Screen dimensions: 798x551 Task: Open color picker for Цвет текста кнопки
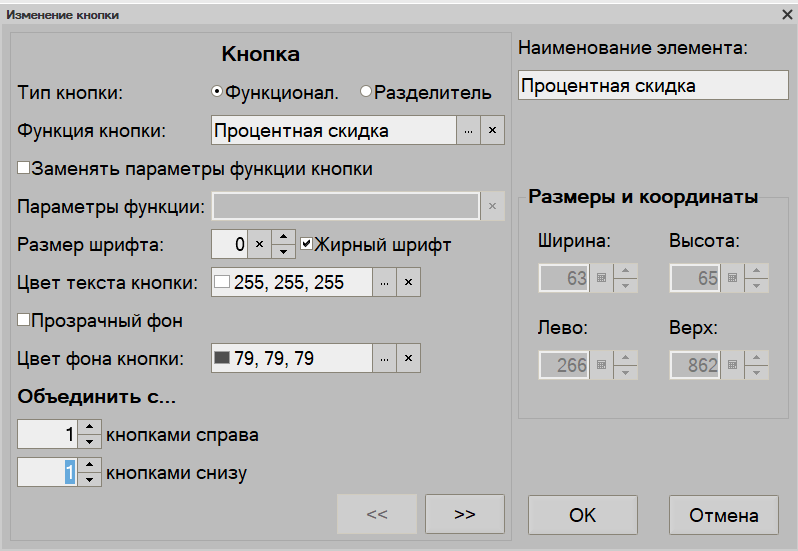click(x=385, y=283)
